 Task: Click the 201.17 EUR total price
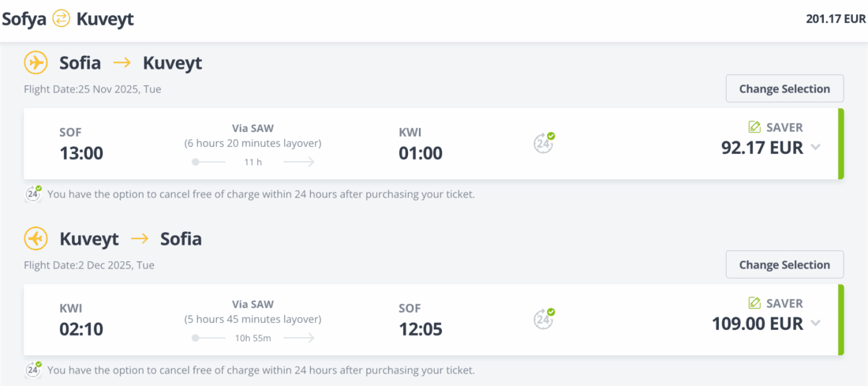[x=836, y=19]
